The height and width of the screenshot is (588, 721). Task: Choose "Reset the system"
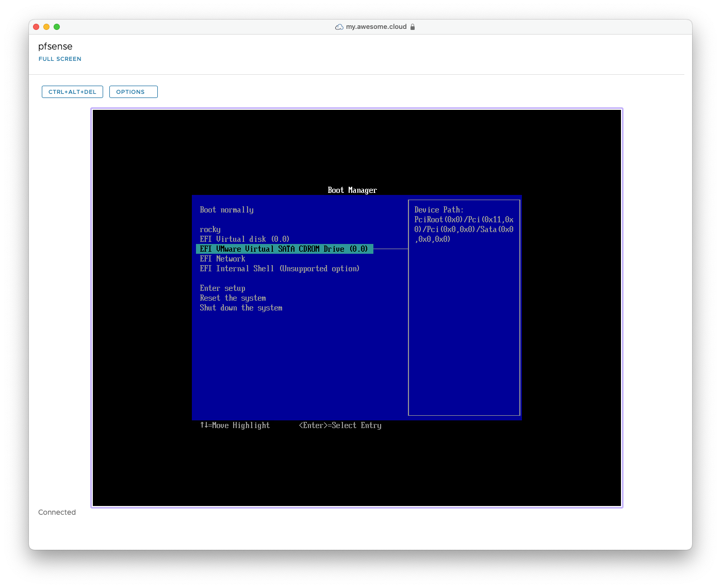233,298
